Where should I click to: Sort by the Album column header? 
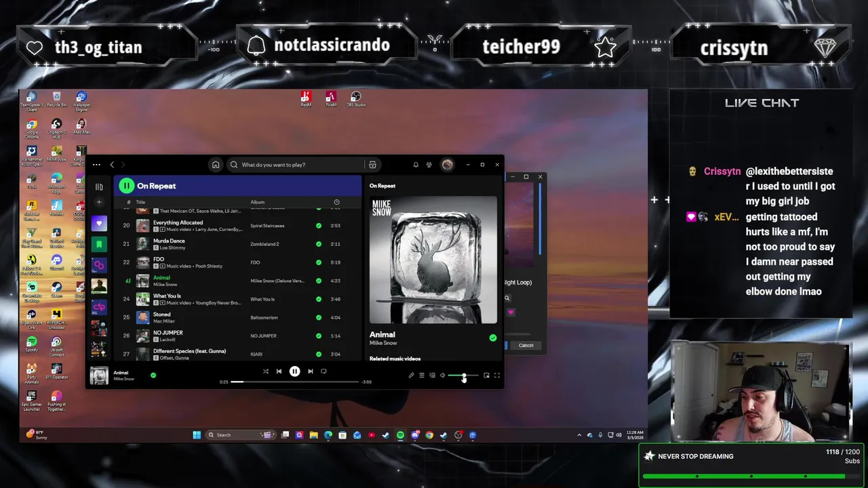point(257,202)
